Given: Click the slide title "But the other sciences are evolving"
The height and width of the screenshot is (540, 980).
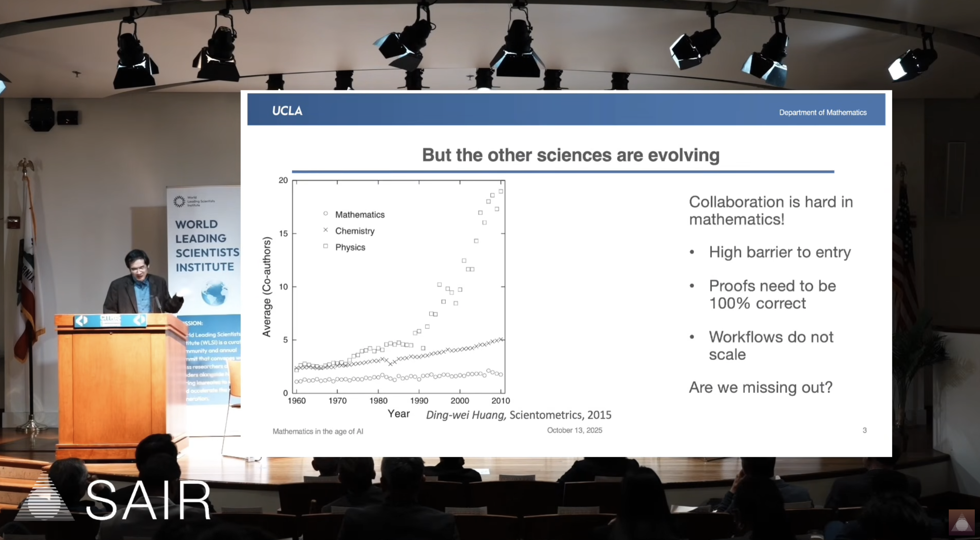Looking at the screenshot, I should (571, 155).
